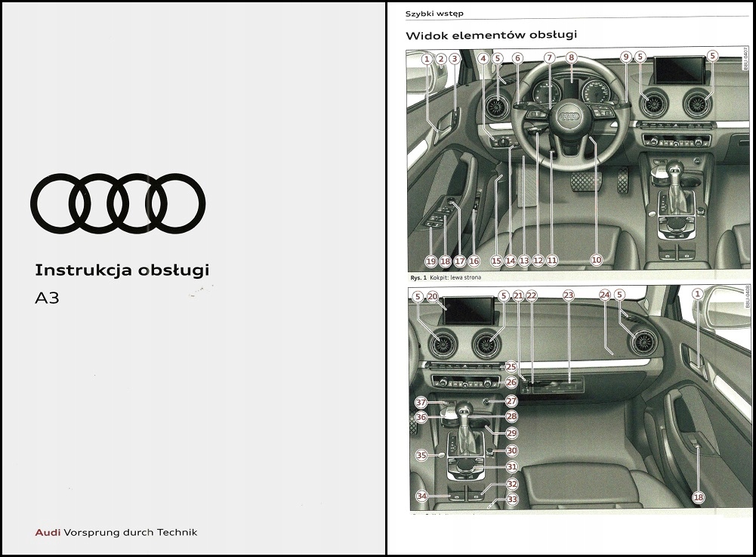Click callout number 22 in the lower figure
756x557 pixels.
pos(532,296)
